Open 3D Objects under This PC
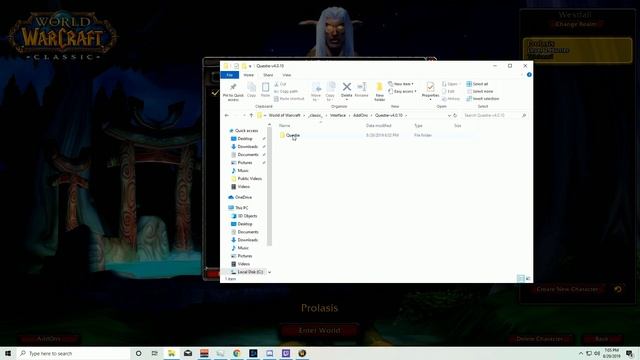The width and height of the screenshot is (640, 360). point(244,216)
